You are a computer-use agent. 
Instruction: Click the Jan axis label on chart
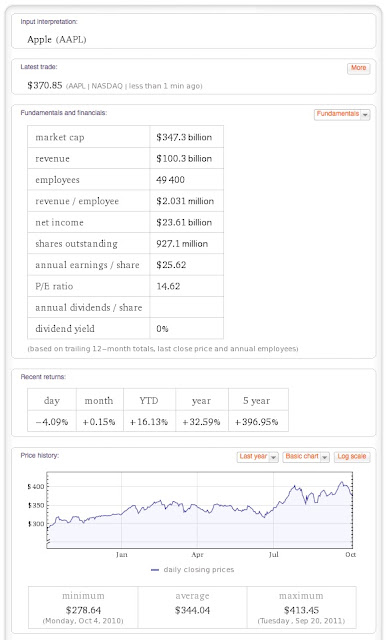pyautogui.click(x=122, y=554)
